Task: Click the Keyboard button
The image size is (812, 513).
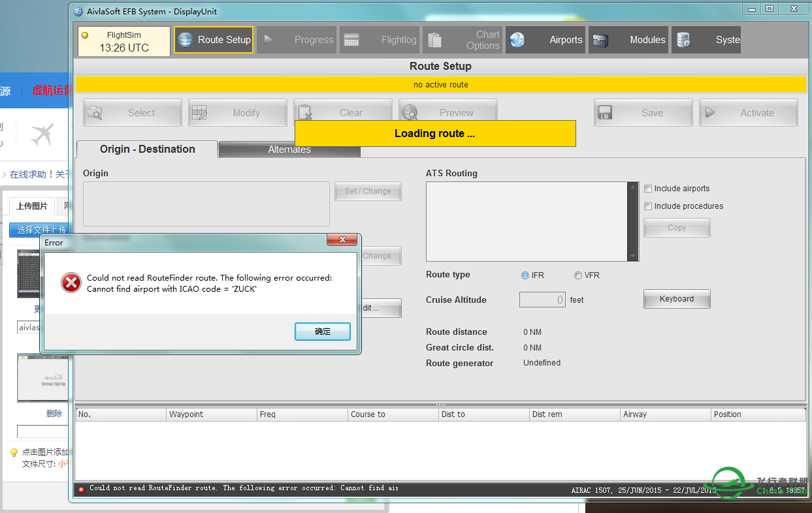Action: 676,299
